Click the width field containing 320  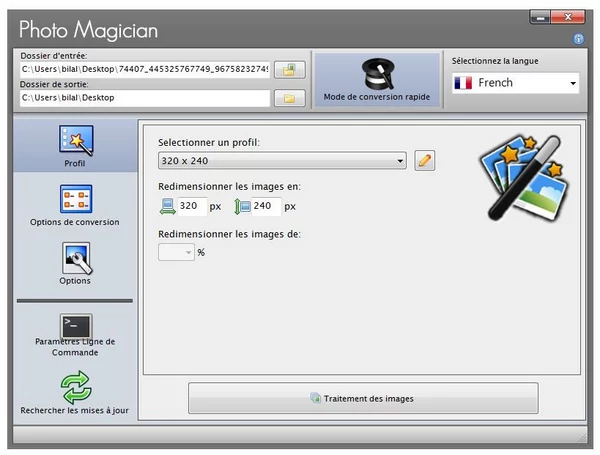point(192,206)
